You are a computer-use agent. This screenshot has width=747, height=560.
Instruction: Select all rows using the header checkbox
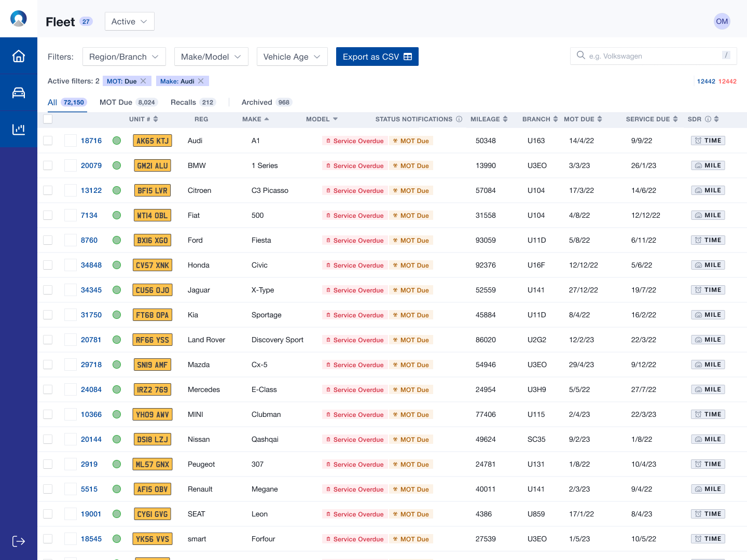48,119
